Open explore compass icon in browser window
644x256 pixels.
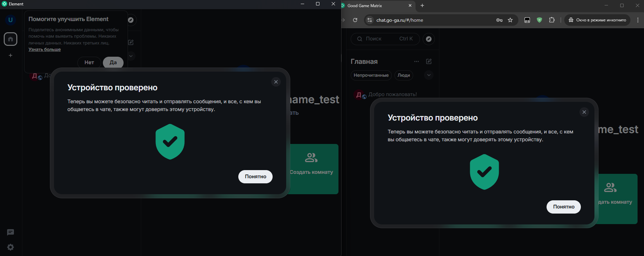429,39
